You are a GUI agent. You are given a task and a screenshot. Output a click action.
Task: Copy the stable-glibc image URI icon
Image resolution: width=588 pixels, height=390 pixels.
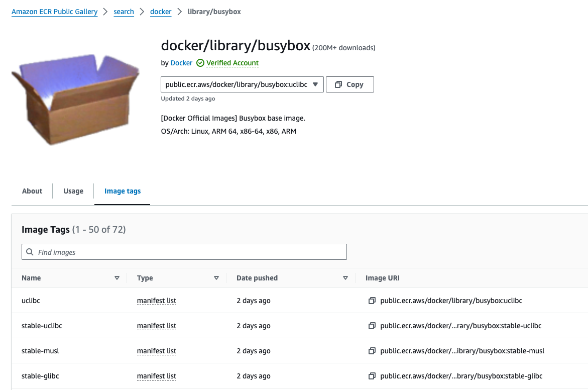point(372,376)
